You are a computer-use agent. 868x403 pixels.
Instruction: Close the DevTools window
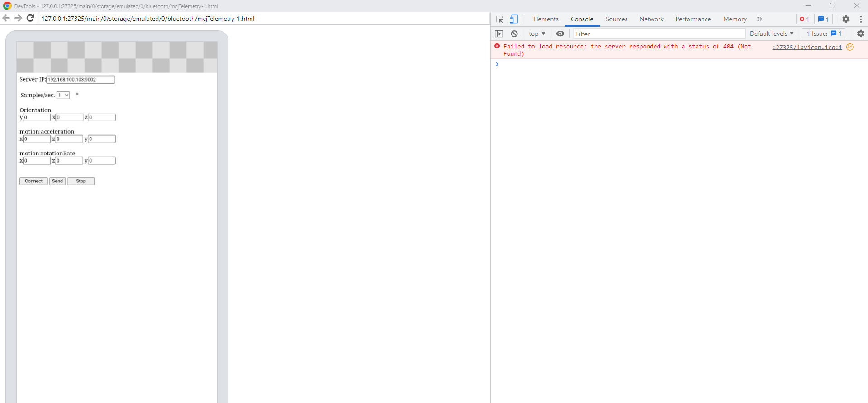point(857,6)
